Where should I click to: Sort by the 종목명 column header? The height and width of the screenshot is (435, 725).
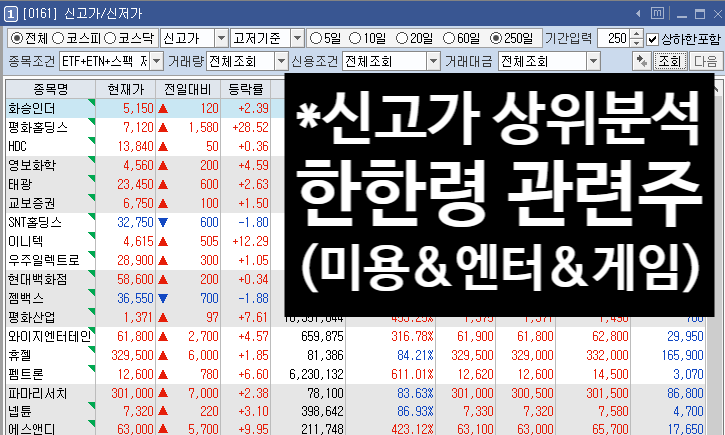click(50, 89)
